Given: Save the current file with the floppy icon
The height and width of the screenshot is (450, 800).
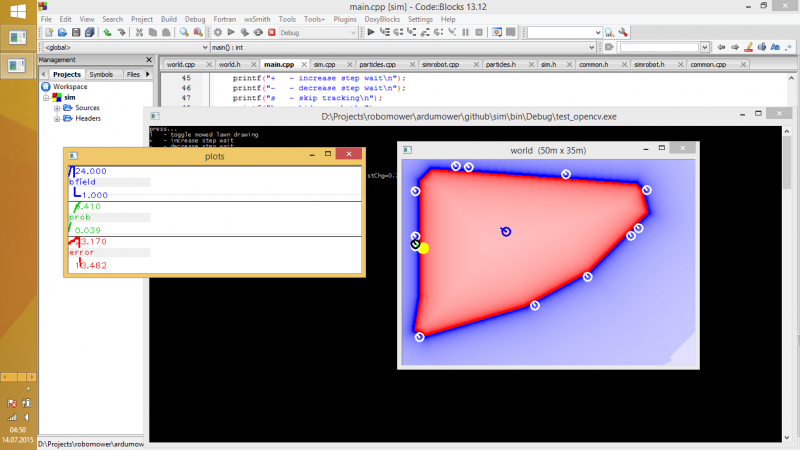Looking at the screenshot, I should pos(76,33).
